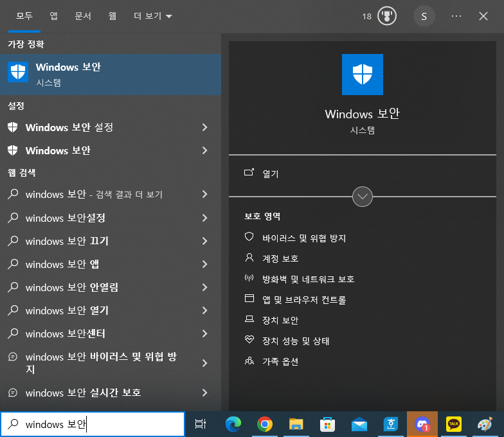The height and width of the screenshot is (437, 504).
Task: Click the rewards trophy icon
Action: coord(387,16)
